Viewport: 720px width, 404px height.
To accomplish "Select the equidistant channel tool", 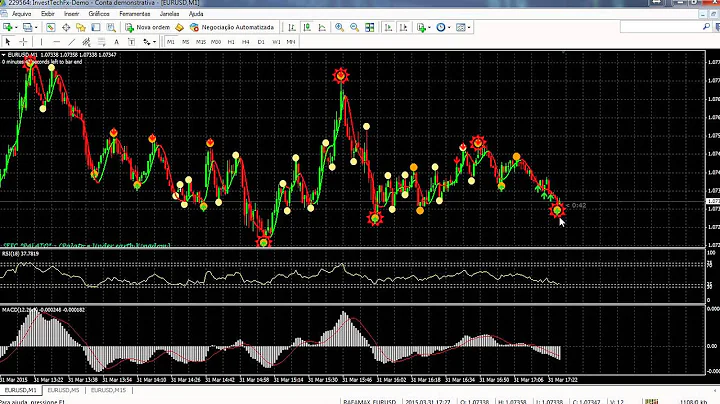I will point(86,42).
